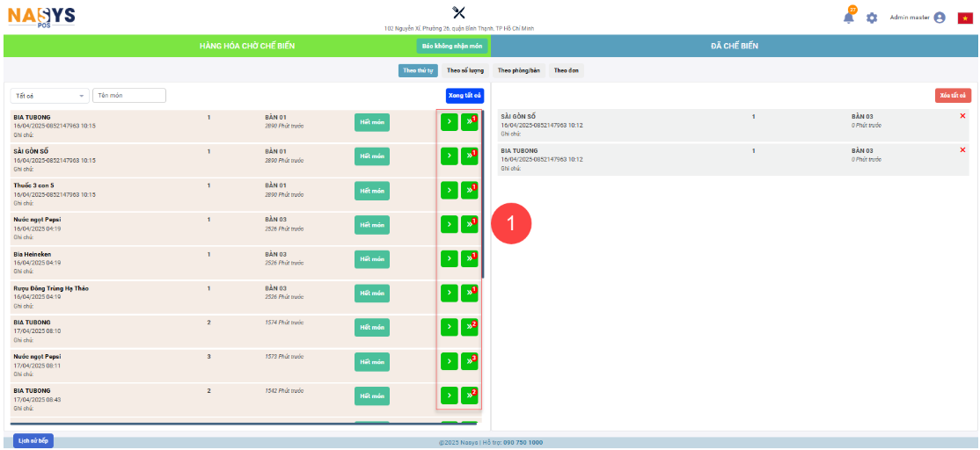Open the settings gear icon
980x450 pixels.
(x=872, y=18)
